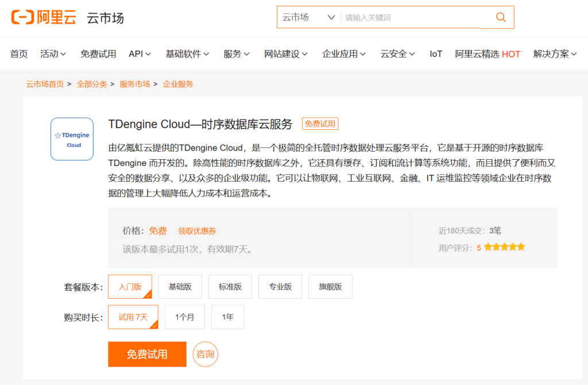Viewport: 588px width, 385px height.
Task: Click the fifth star in user rating
Action: coord(520,247)
